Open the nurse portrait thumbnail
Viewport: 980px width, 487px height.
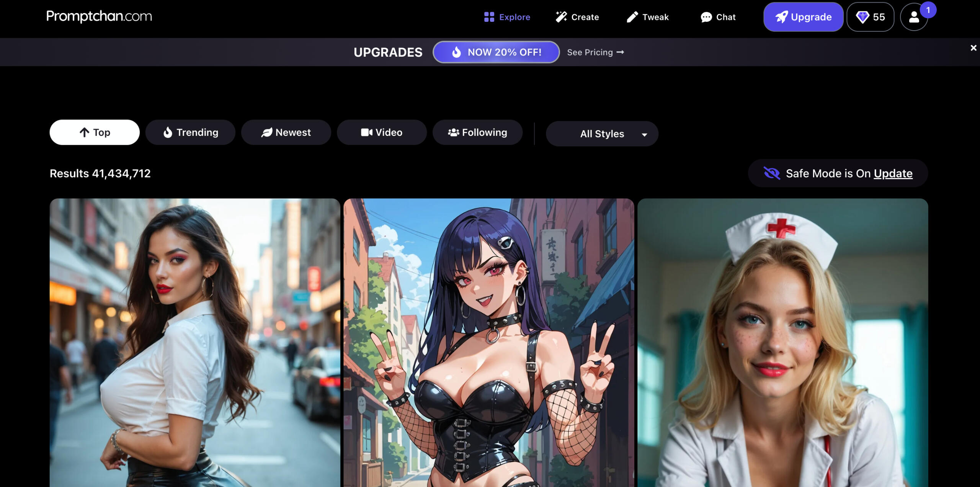point(782,342)
